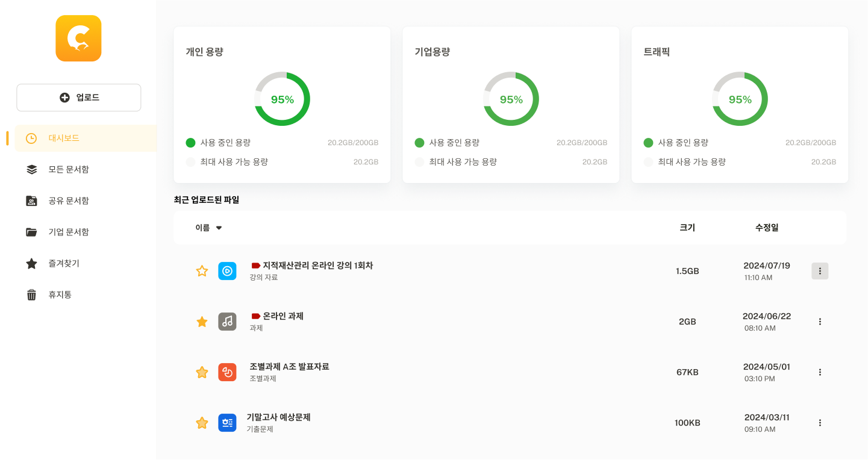Click the clock icon next to 대시보드
868x460 pixels.
click(31, 138)
